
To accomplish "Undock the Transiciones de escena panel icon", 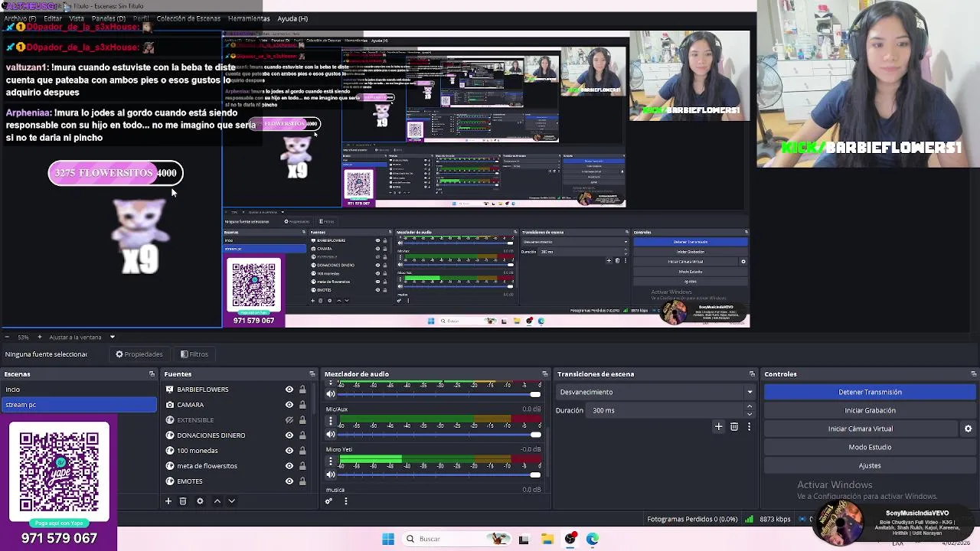I will (x=752, y=374).
